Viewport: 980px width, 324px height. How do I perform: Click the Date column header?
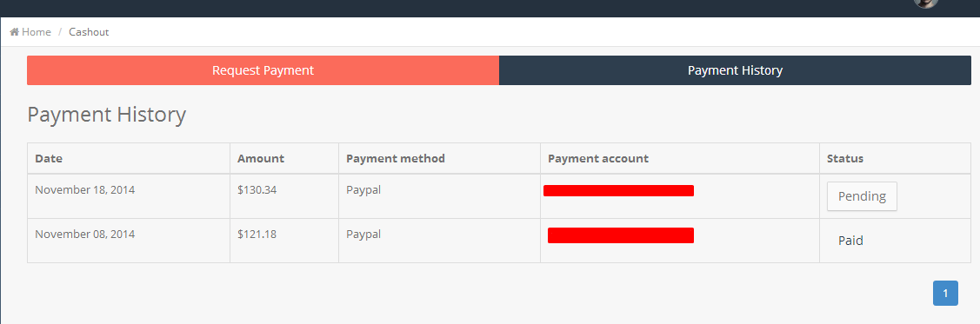point(49,159)
